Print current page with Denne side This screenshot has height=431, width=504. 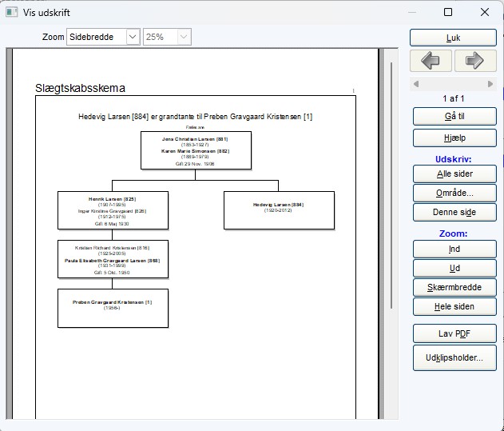coord(454,212)
